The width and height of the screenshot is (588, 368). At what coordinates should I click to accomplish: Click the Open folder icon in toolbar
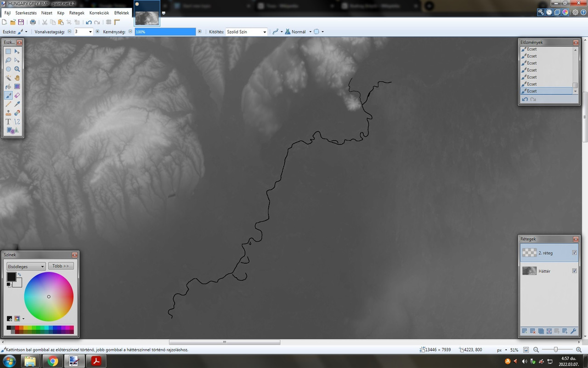(13, 22)
